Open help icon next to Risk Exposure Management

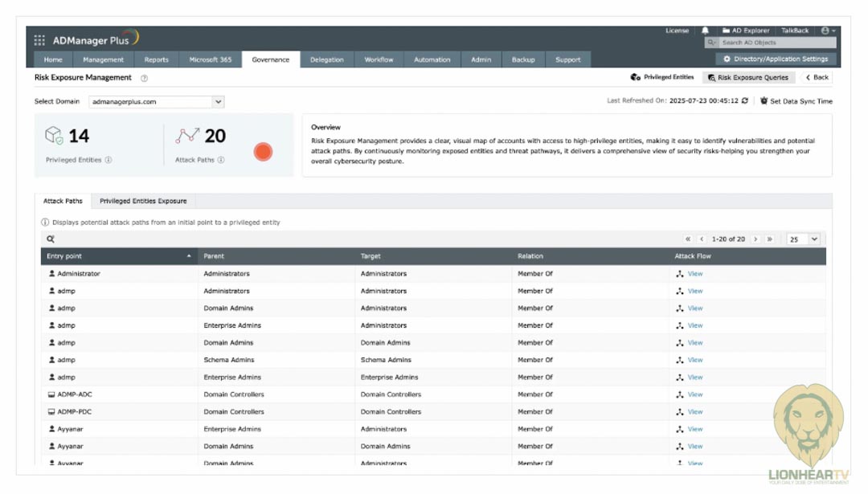click(x=145, y=78)
